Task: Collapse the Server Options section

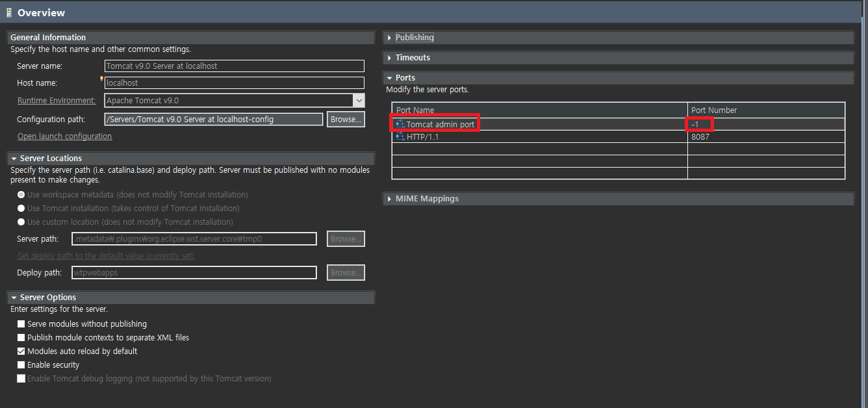Action: click(x=14, y=298)
